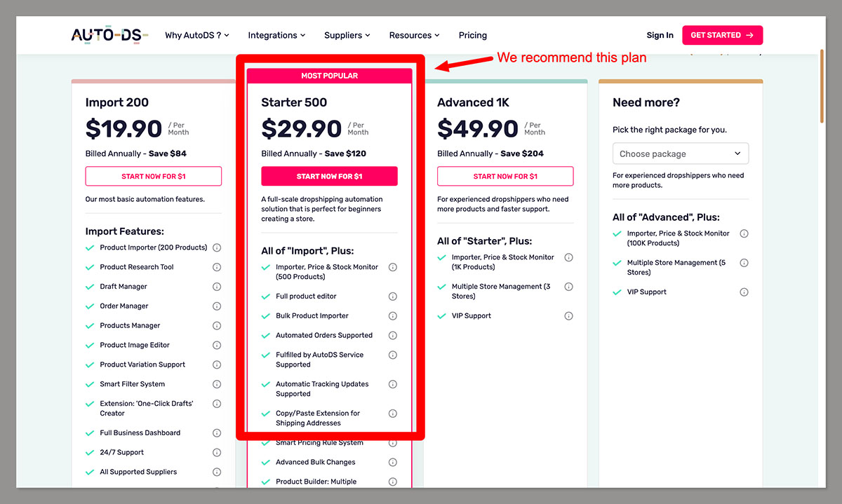Select Pricing in the navigation bar
Image resolution: width=842 pixels, height=504 pixels.
tap(472, 35)
